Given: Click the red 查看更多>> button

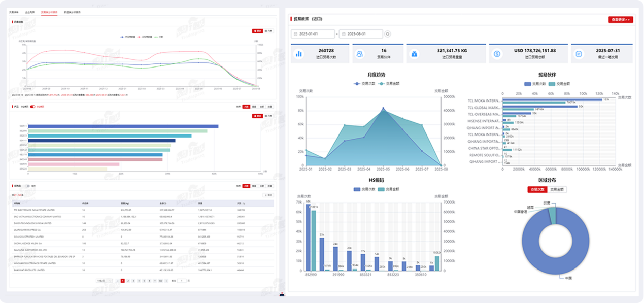Looking at the screenshot, I should click(x=621, y=19).
